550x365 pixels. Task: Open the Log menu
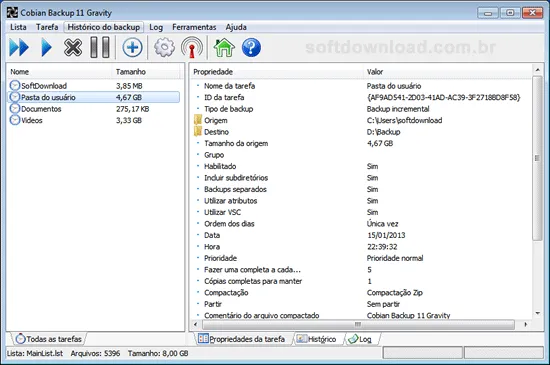tap(156, 27)
